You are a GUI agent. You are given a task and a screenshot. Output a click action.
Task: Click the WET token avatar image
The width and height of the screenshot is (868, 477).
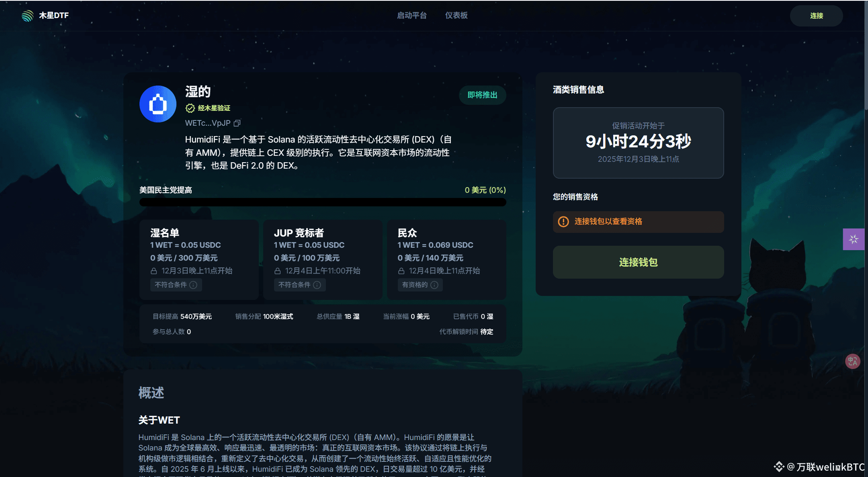coord(158,104)
